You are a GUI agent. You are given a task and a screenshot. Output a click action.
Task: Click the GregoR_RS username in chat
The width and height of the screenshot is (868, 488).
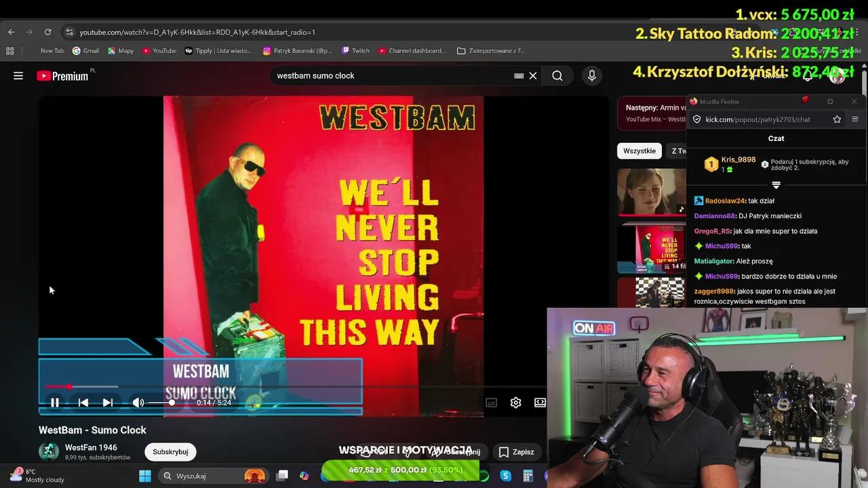[712, 231]
